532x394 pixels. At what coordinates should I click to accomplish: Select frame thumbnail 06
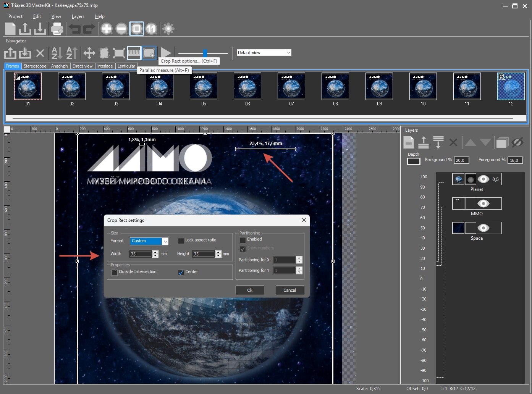[247, 86]
